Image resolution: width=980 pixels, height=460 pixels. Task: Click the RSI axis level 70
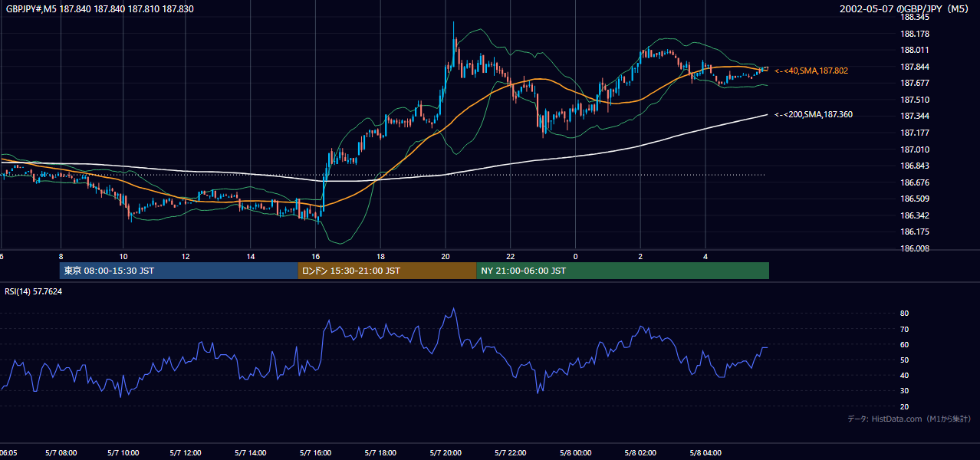(905, 329)
